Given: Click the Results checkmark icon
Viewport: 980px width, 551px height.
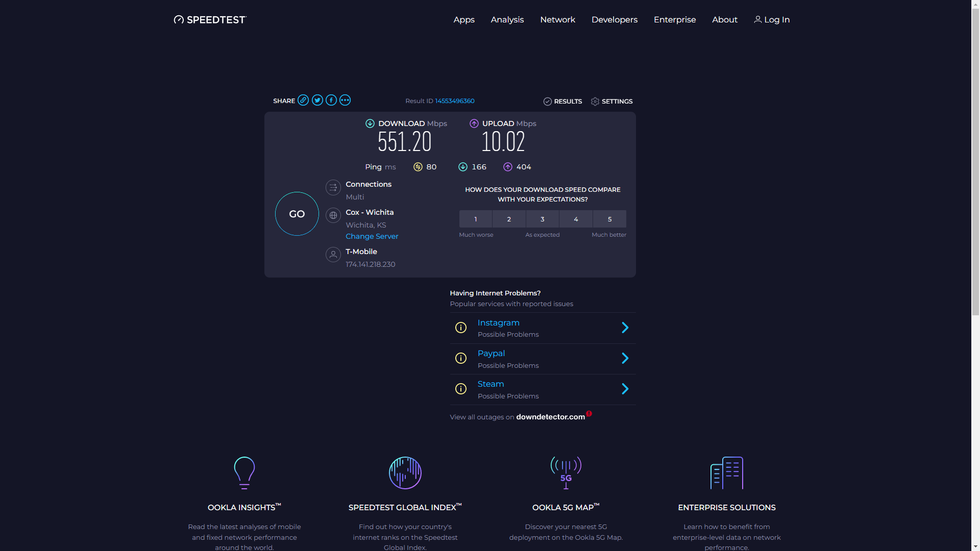Looking at the screenshot, I should pos(548,102).
